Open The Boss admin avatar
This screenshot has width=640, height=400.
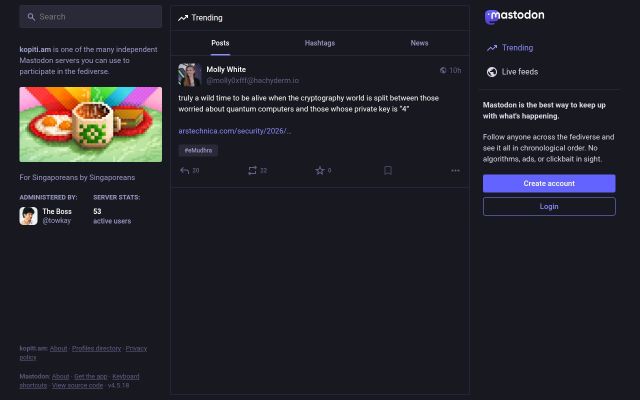(x=29, y=216)
